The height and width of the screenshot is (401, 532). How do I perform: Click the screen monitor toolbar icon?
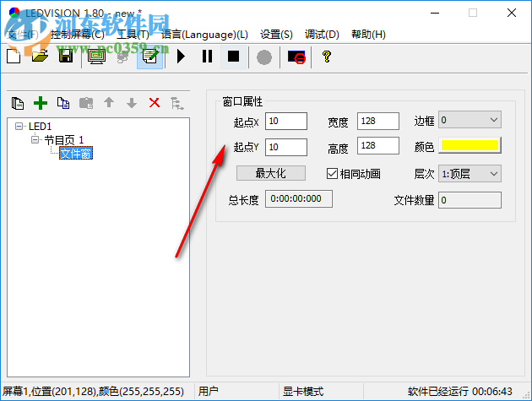tap(97, 57)
